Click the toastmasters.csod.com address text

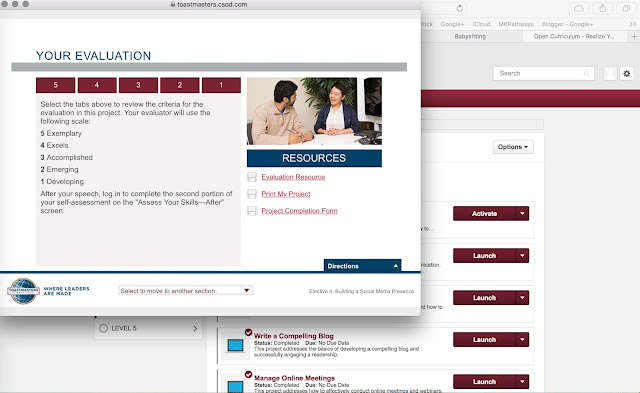[x=212, y=4]
